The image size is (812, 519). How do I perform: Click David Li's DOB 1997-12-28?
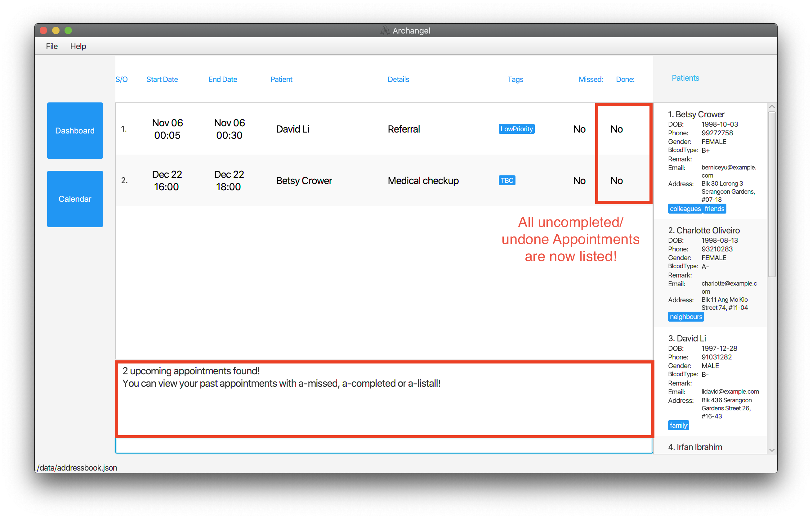[x=719, y=348]
